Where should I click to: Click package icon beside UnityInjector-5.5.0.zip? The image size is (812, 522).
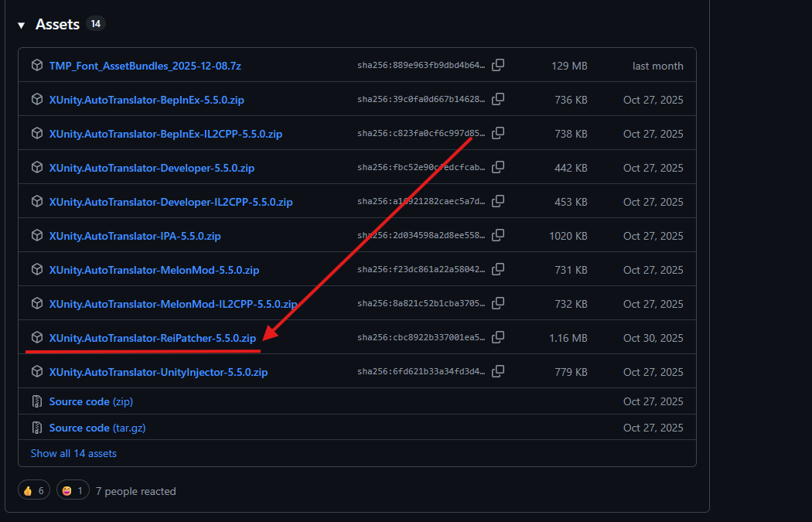37,371
